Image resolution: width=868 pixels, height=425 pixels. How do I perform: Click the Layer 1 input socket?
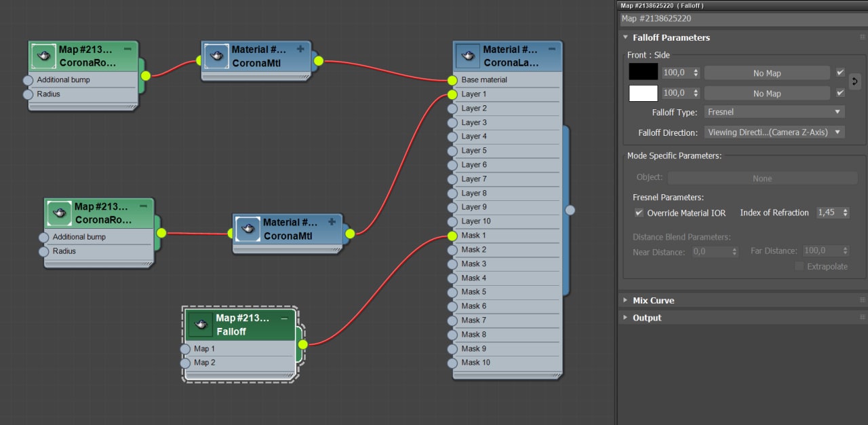point(452,94)
